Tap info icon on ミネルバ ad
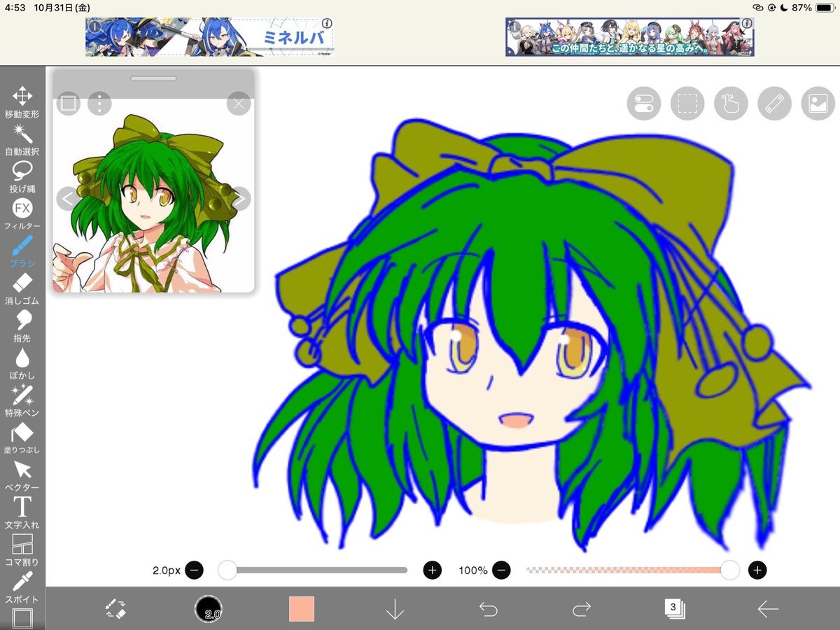This screenshot has width=840, height=630. (327, 23)
